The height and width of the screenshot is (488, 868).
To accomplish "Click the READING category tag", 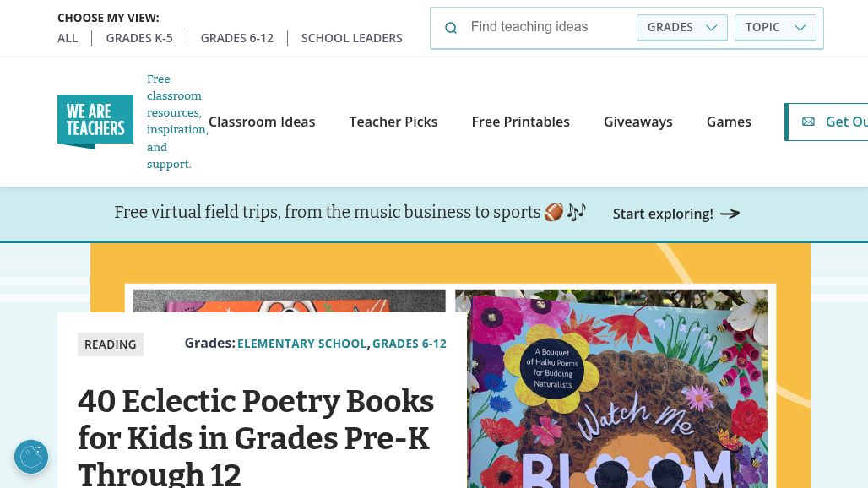I will 111,344.
